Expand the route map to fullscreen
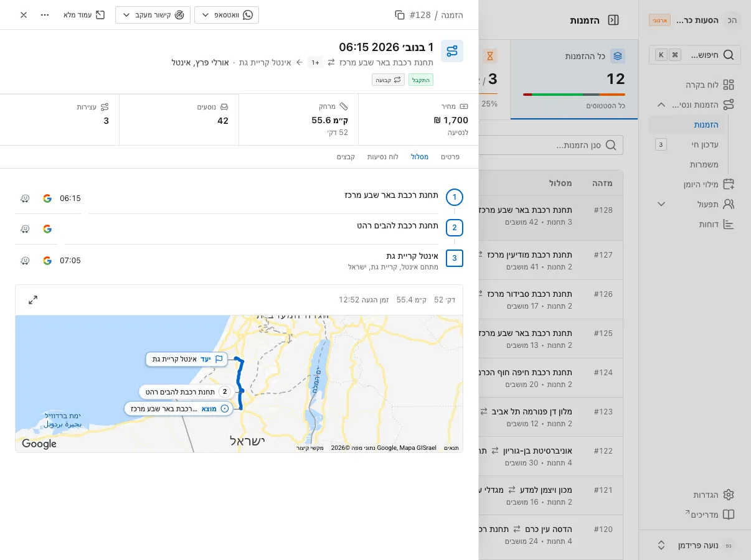 tap(33, 300)
